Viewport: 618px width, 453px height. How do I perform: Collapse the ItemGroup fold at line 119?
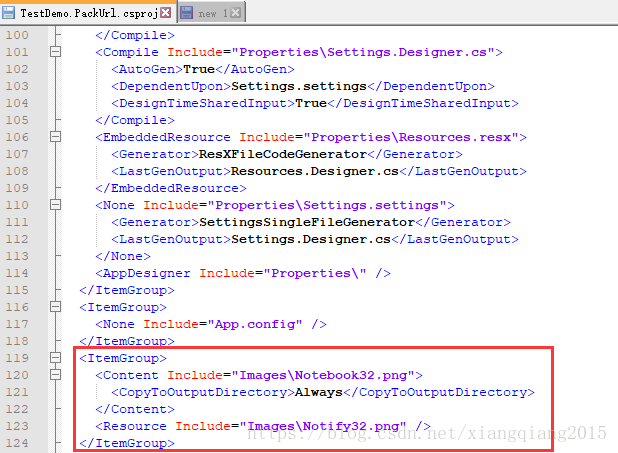(x=56, y=358)
